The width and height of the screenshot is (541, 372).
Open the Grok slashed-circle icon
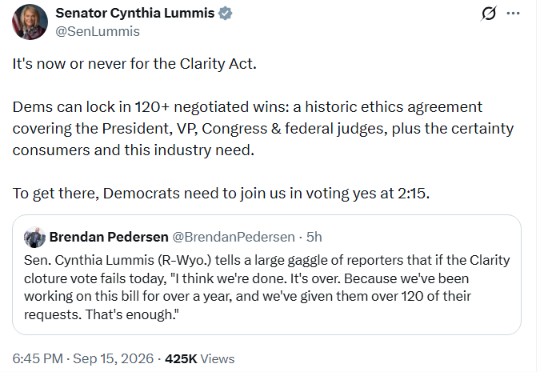488,13
